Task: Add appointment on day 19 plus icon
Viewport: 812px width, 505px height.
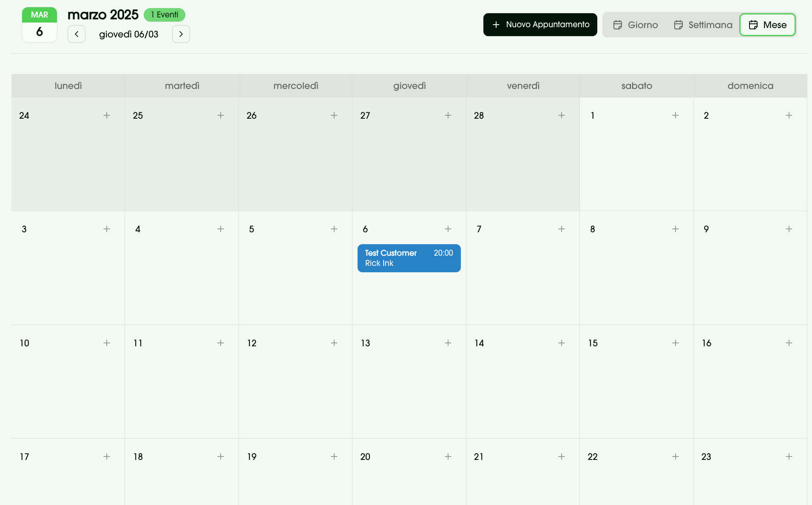Action: pyautogui.click(x=334, y=456)
